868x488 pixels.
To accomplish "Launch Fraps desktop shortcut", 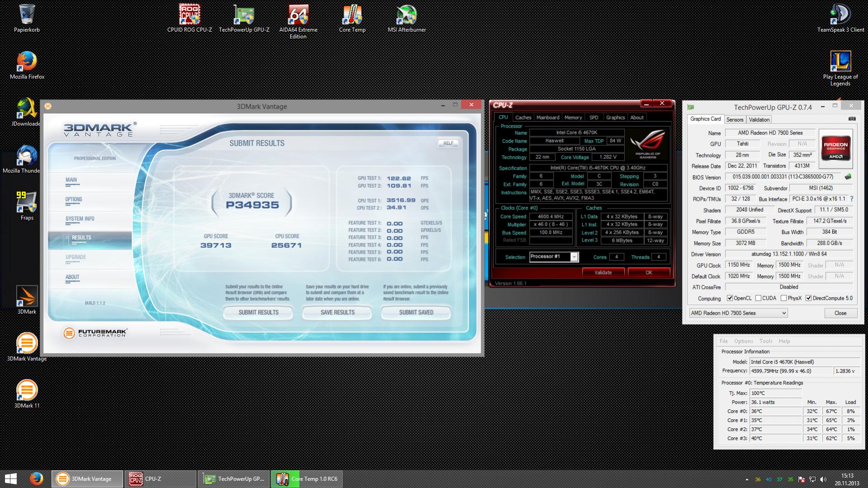I will pyautogui.click(x=27, y=206).
